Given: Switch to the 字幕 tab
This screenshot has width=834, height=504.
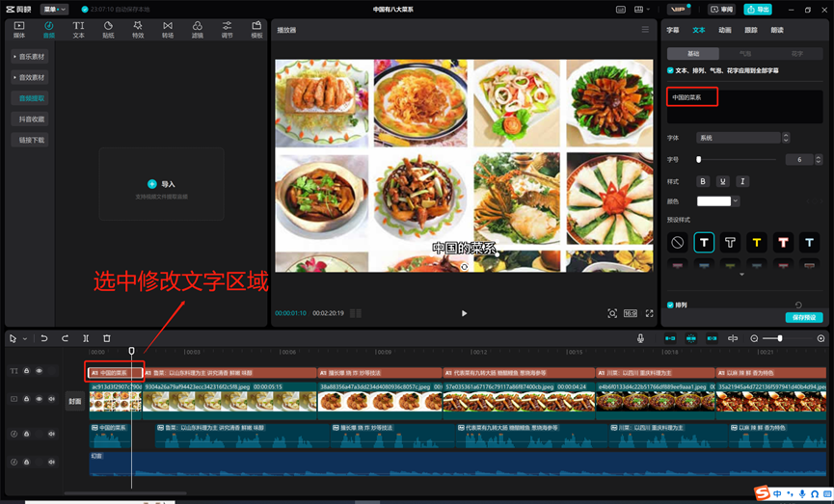Looking at the screenshot, I should tap(673, 30).
